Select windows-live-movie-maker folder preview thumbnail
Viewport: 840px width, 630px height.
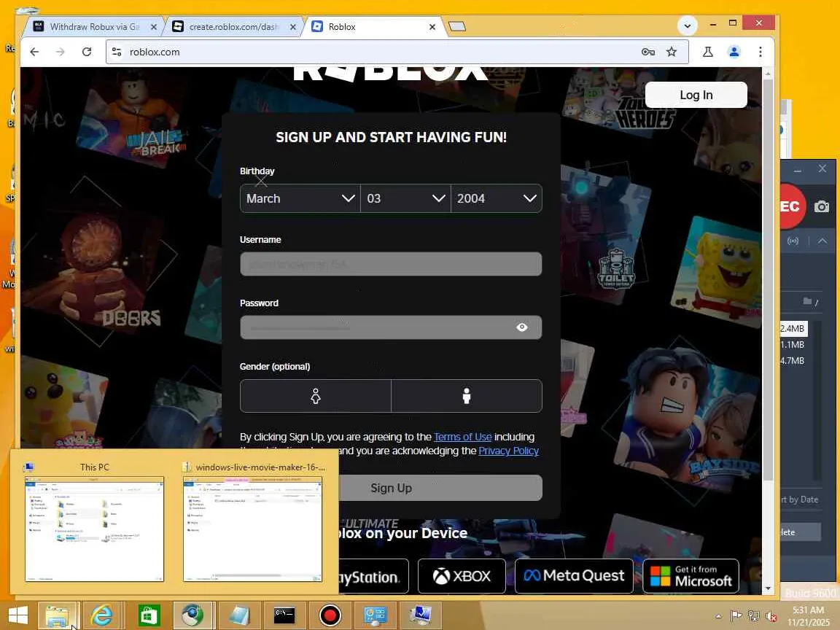point(253,529)
